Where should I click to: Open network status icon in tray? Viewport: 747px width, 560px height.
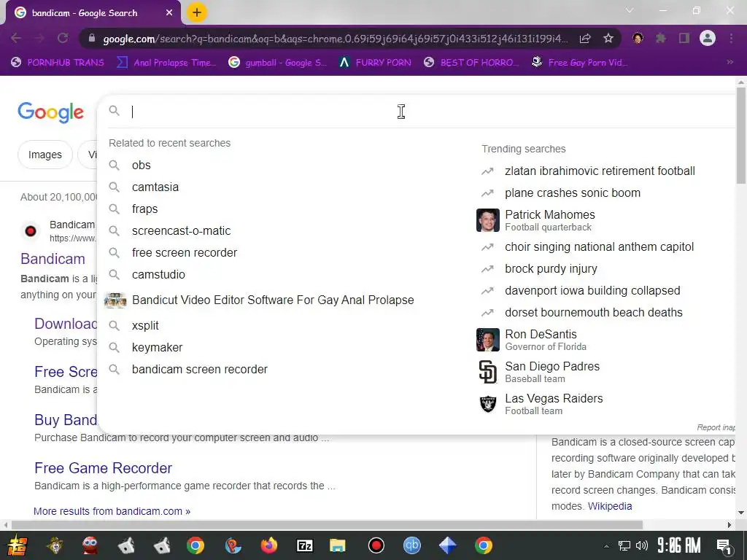[624, 545]
